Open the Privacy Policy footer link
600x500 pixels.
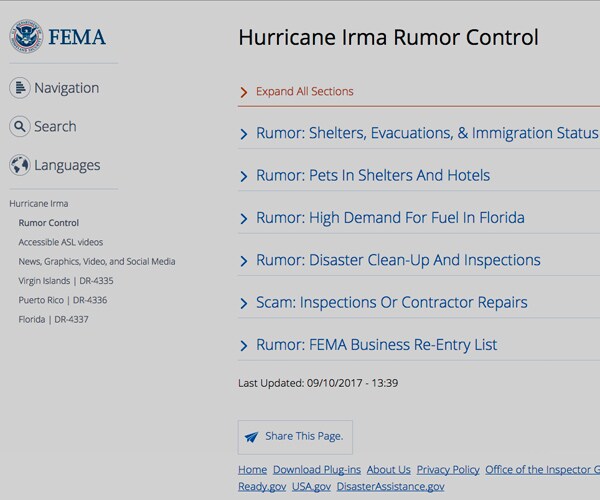tap(448, 470)
